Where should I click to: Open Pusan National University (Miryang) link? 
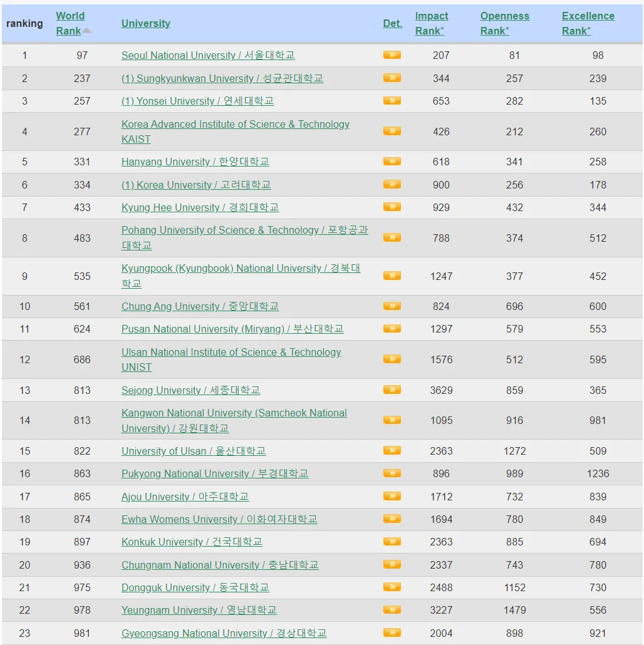click(x=232, y=329)
